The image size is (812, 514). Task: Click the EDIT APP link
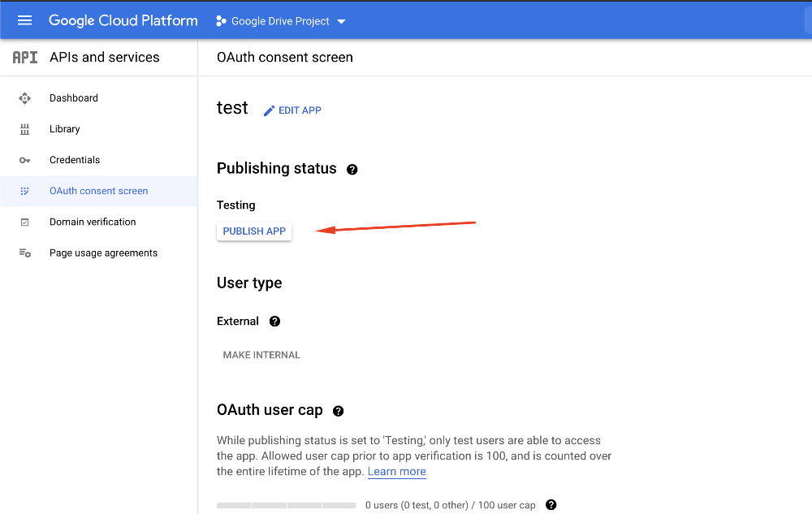[300, 110]
